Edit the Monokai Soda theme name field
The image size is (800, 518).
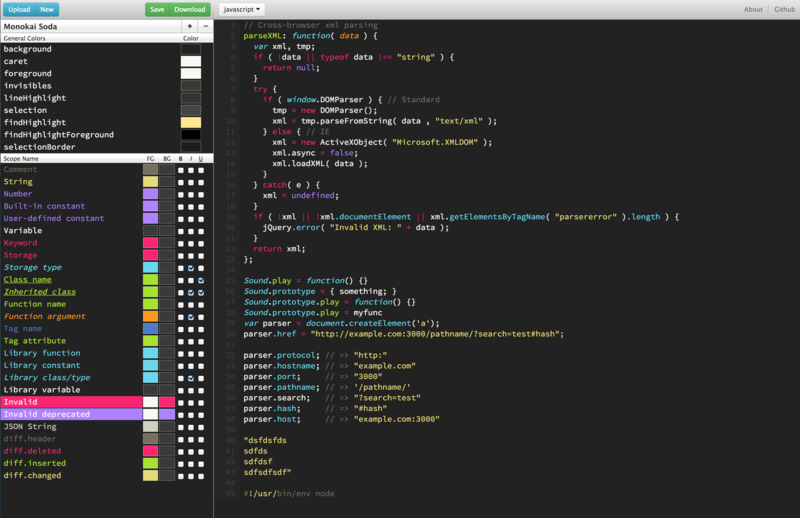pyautogui.click(x=92, y=26)
